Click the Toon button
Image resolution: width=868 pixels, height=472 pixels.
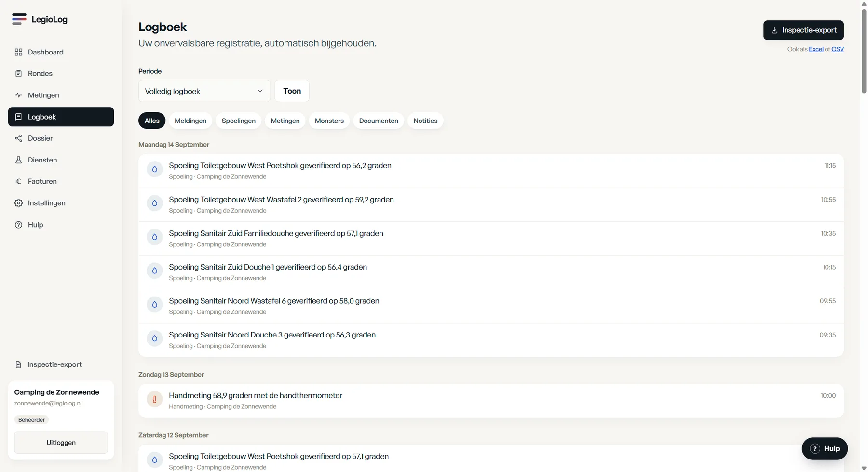292,91
